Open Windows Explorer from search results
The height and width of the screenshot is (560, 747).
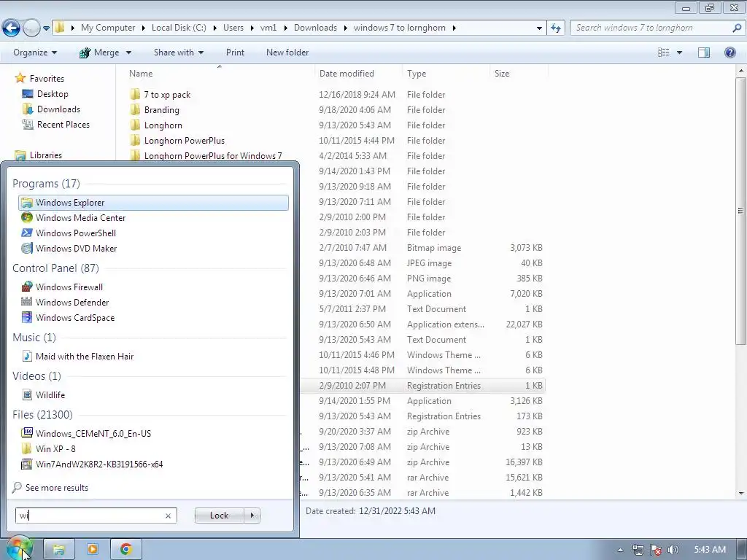tap(153, 203)
